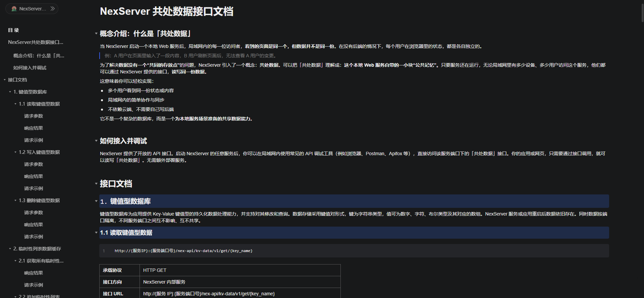Collapse the 1. 键值型数据库 arrow in the outline
Viewport: 644px width, 298px height.
coord(10,92)
